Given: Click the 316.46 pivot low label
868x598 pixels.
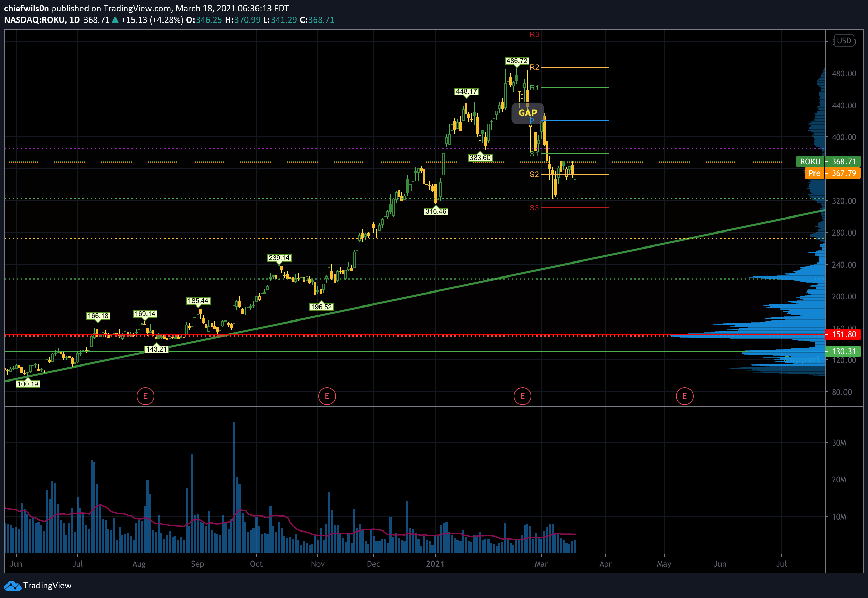Looking at the screenshot, I should point(436,211).
